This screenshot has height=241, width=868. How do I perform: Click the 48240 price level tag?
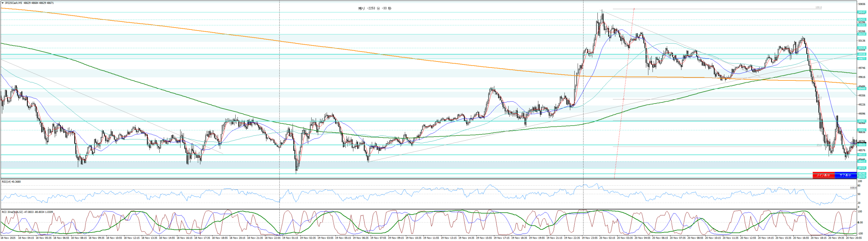pos(861,174)
